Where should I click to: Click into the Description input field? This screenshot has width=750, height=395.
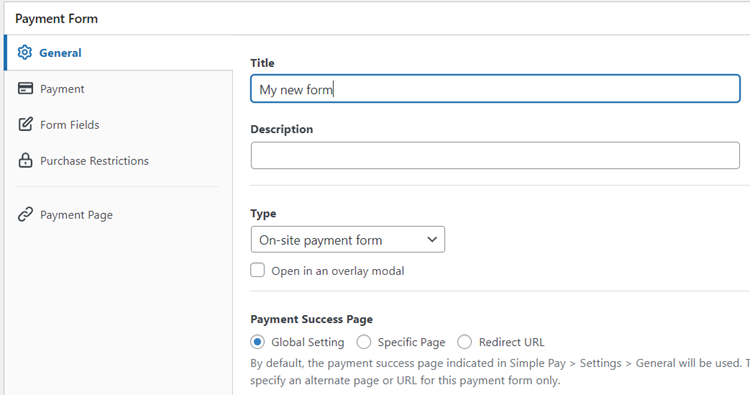pos(495,155)
